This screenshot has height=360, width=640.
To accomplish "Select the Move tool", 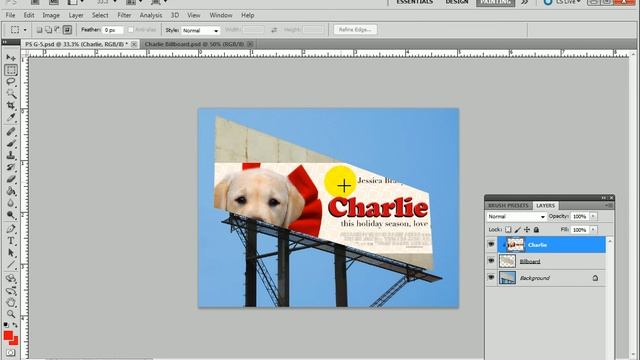I will [11, 58].
